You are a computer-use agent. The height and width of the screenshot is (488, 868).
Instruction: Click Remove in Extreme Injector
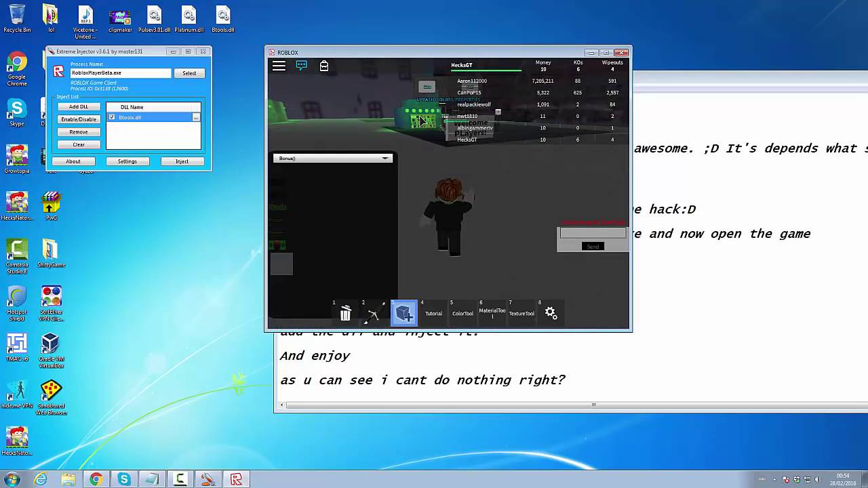coord(79,132)
